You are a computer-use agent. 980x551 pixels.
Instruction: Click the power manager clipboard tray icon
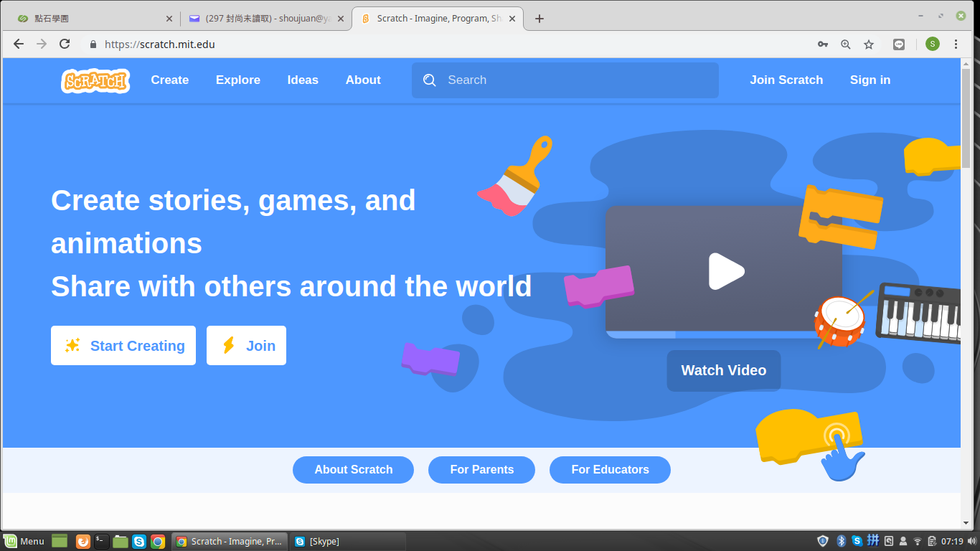click(932, 541)
